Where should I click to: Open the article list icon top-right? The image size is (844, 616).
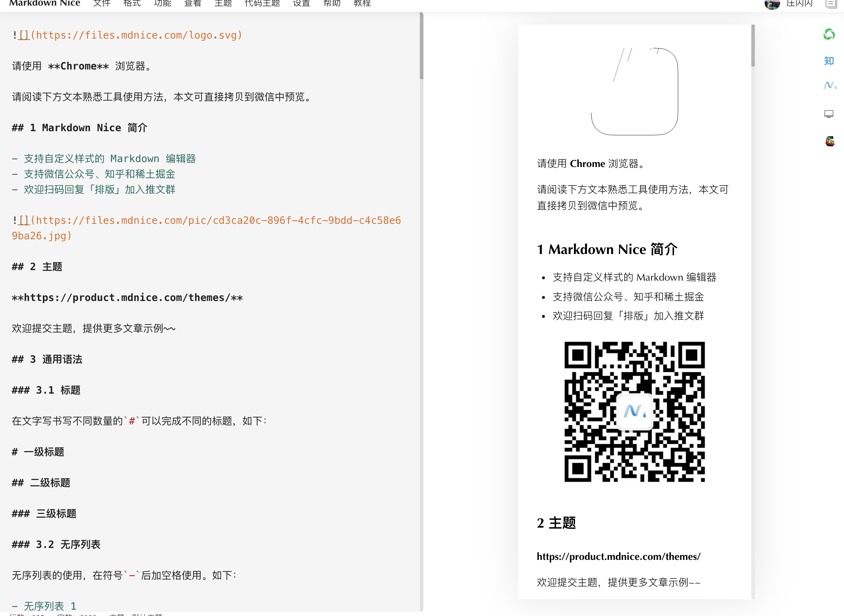point(831,4)
